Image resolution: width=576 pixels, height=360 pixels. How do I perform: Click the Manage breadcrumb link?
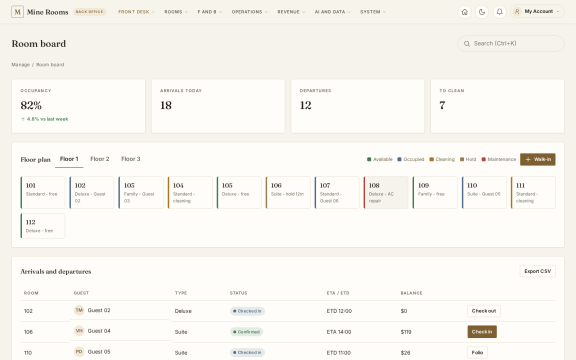(x=21, y=65)
